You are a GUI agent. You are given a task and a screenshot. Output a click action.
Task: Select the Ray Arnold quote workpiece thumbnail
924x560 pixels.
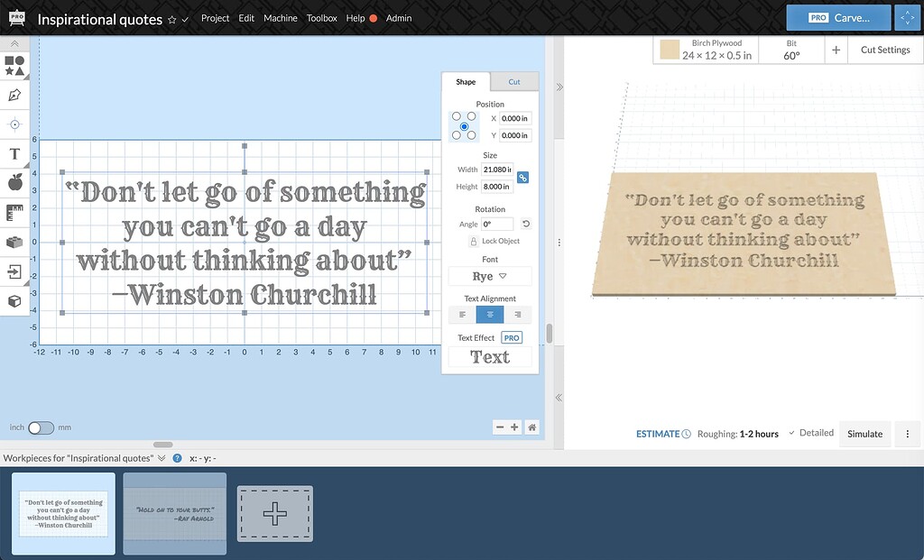coord(174,512)
